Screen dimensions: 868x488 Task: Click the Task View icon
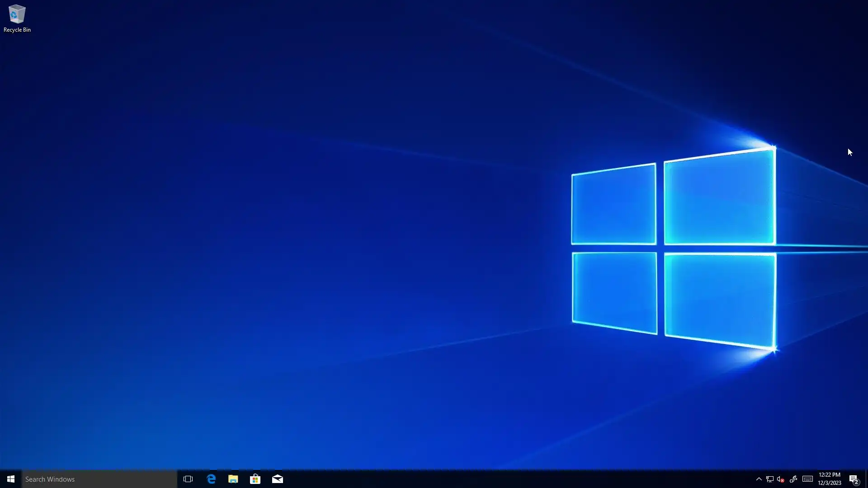(x=188, y=479)
